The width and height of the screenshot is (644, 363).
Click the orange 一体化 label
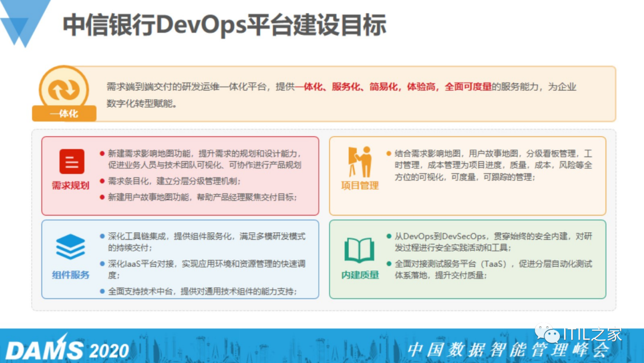64,113
